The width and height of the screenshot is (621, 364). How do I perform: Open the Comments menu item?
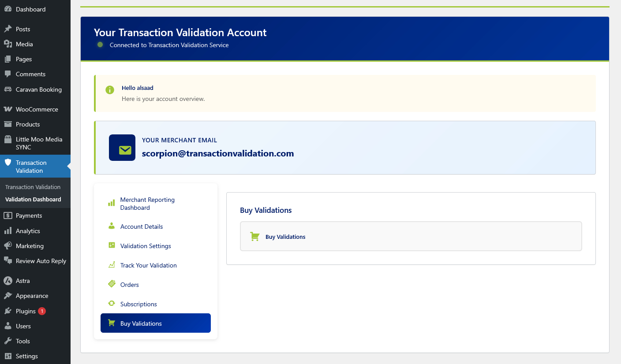coord(35,74)
